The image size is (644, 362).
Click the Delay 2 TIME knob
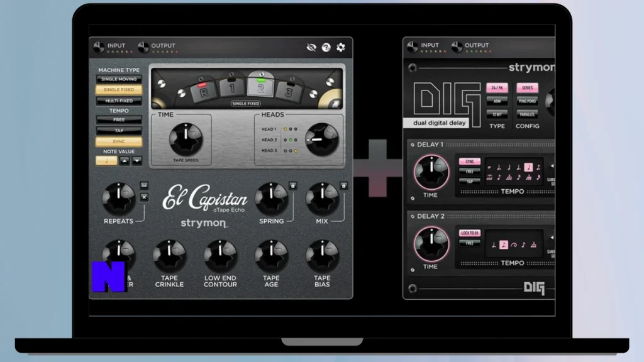coord(431,244)
